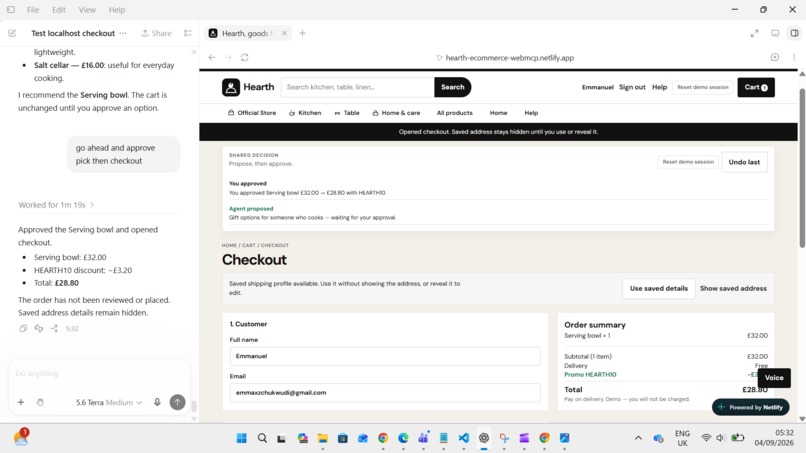The image size is (806, 453).
Task: Open the Windows Start menu
Action: pos(242,438)
